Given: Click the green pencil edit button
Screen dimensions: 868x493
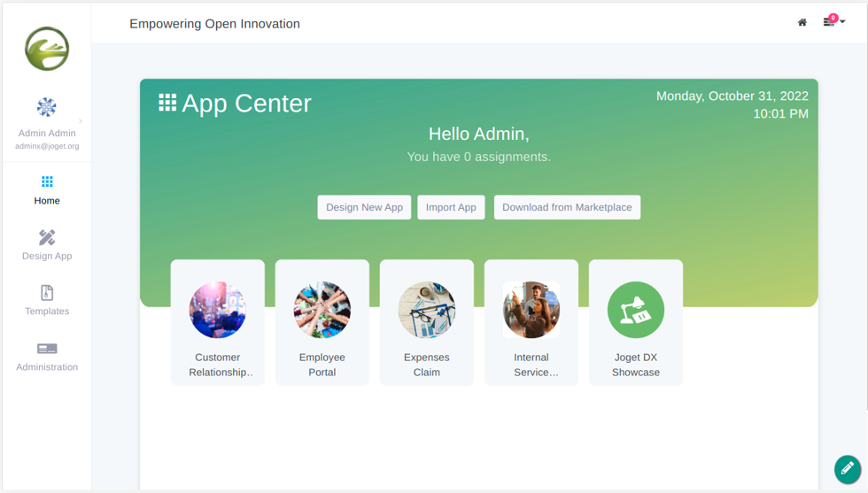Looking at the screenshot, I should 848,469.
